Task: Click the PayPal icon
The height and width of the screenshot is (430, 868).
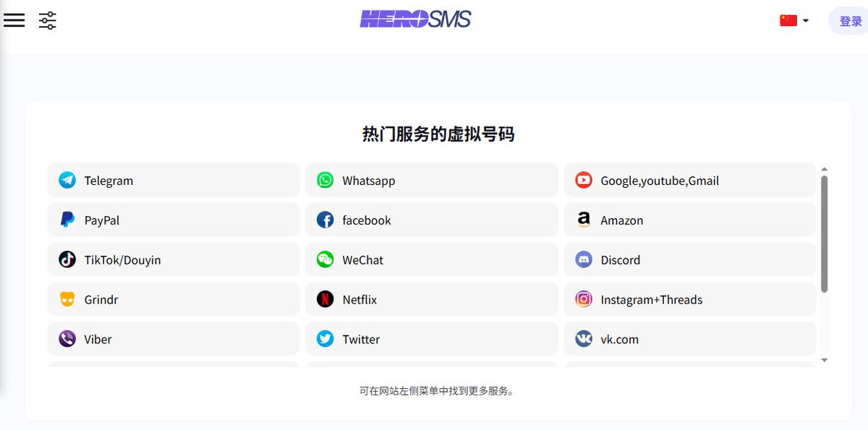Action: click(x=67, y=220)
